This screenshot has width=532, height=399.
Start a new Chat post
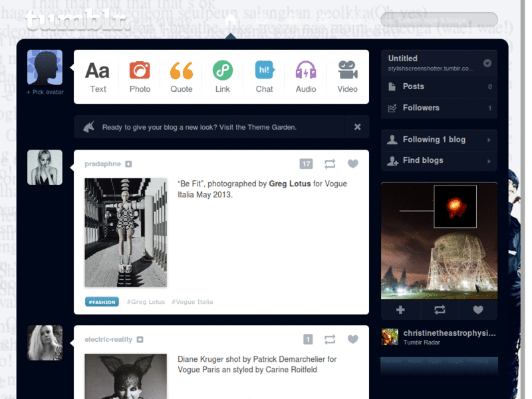(x=264, y=77)
